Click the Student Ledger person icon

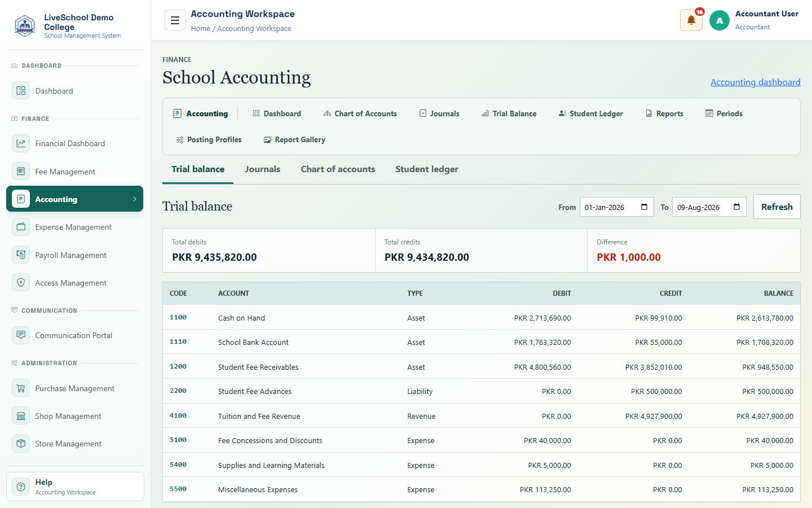click(562, 113)
